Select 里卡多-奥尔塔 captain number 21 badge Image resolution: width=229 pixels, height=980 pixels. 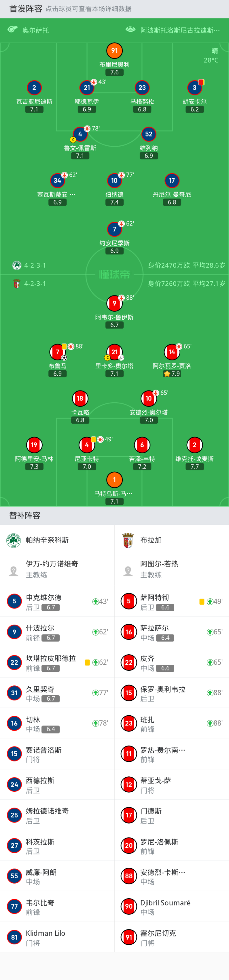(x=114, y=352)
